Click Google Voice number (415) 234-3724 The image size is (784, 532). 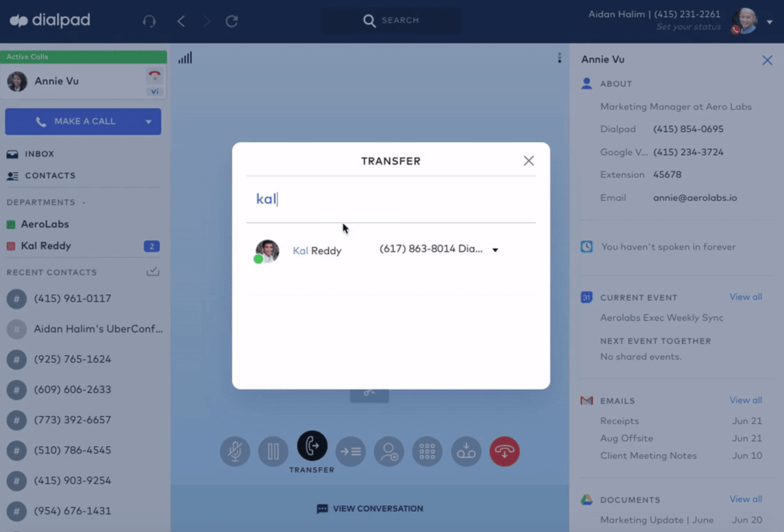click(x=688, y=152)
